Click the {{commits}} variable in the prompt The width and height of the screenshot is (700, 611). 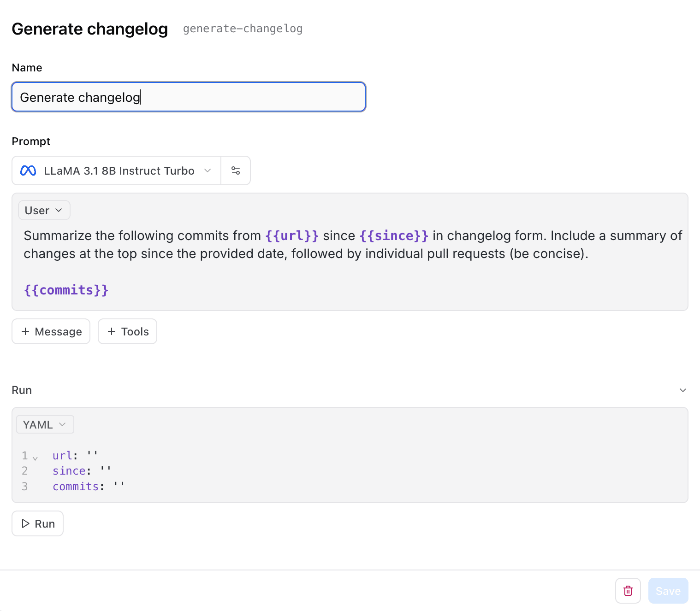pyautogui.click(x=66, y=290)
